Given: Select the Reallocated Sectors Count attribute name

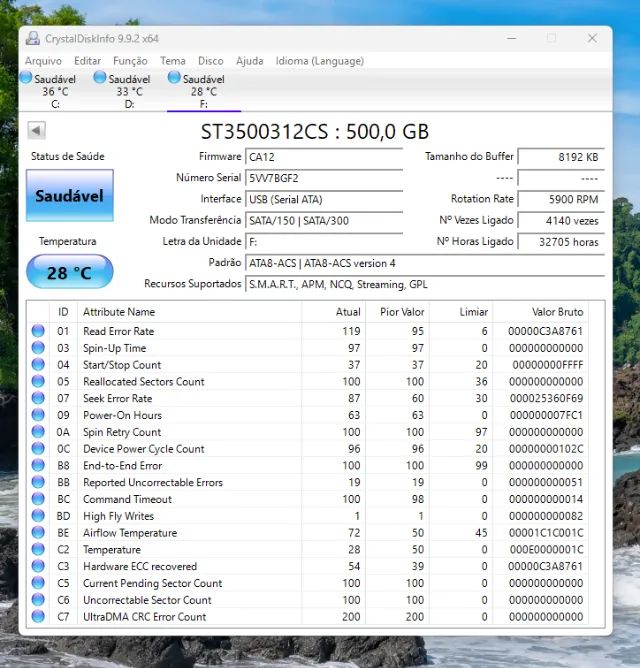Looking at the screenshot, I should tap(144, 381).
